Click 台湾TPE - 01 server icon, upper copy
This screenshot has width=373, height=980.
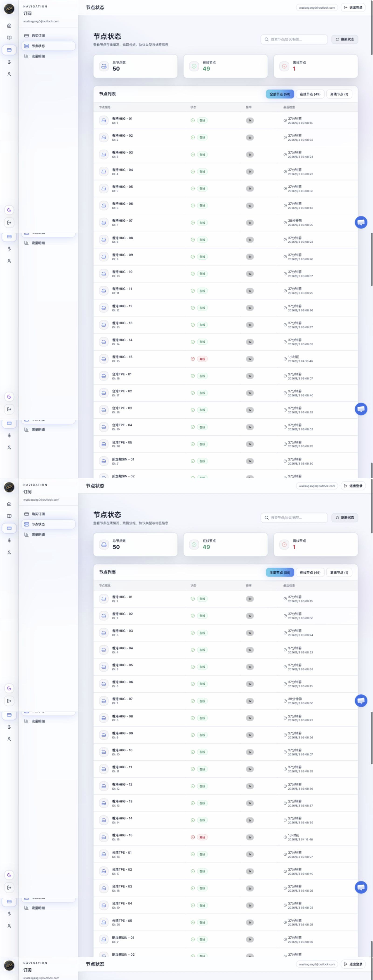coord(104,376)
